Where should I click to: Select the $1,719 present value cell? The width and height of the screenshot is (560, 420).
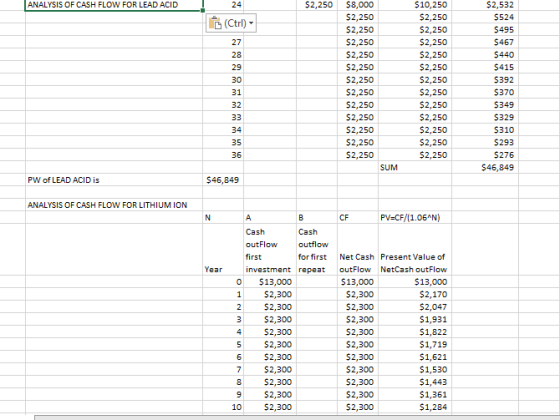click(415, 344)
